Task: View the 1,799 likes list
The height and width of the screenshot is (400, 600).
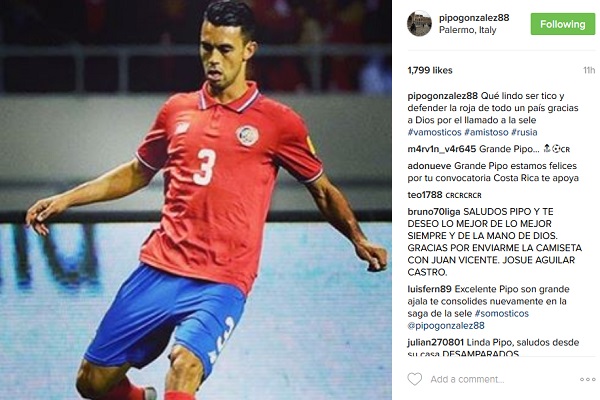Action: coord(430,70)
